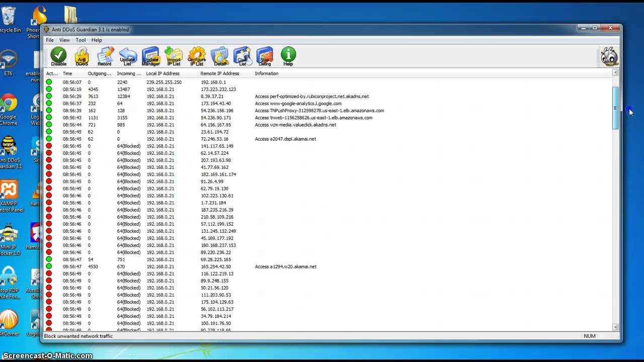Select the TNPushProxy amazonaws row
Image resolution: width=644 pixels, height=362 pixels.
pos(329,110)
